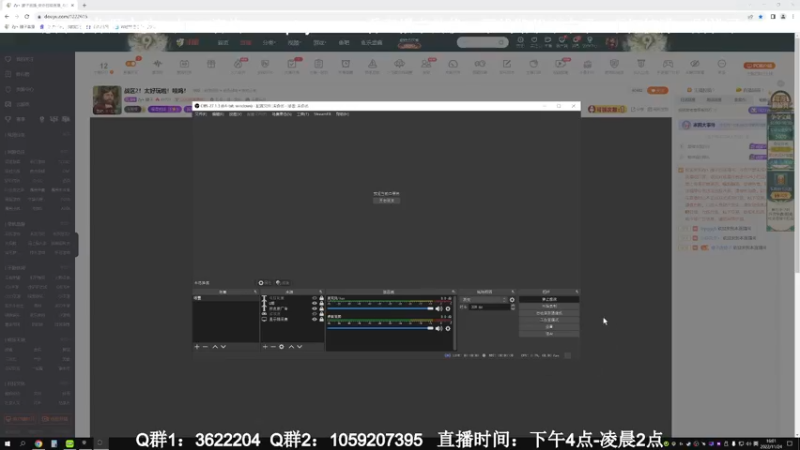Add a new scene with the plus icon
The height and width of the screenshot is (450, 800).
pyautogui.click(x=197, y=347)
